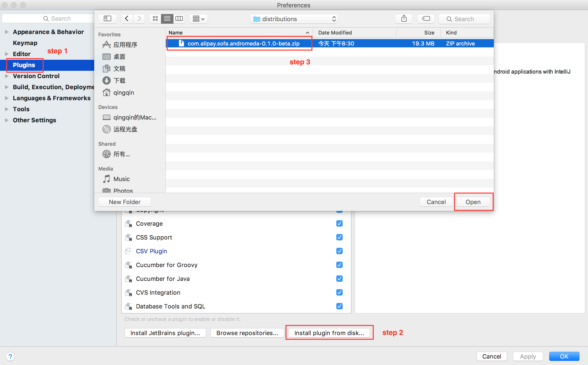Click the edit tags icon
Image resolution: width=588 pixels, height=365 pixels.
(426, 19)
